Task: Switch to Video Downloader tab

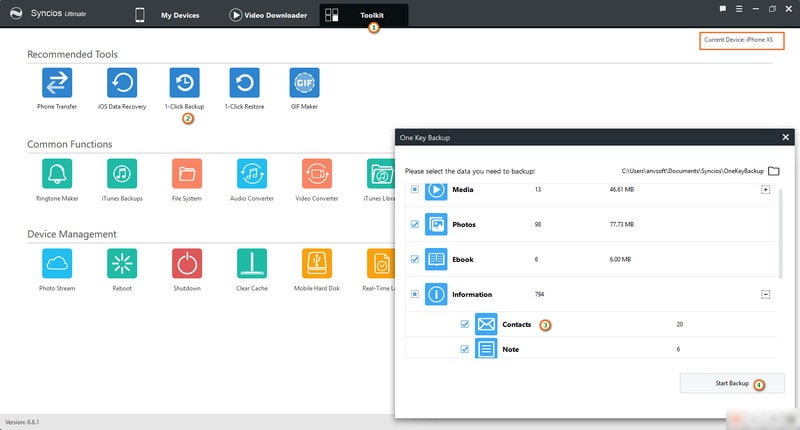Action: [268, 15]
